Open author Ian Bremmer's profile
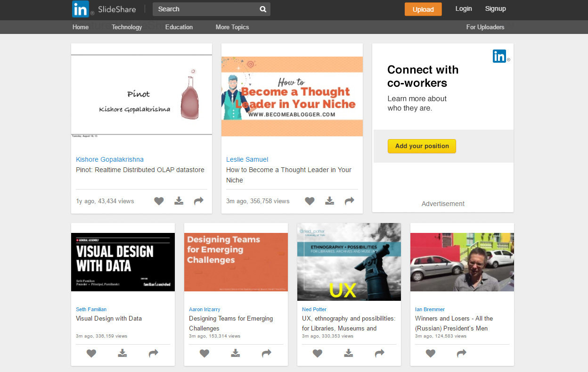The height and width of the screenshot is (372, 588). pos(430,309)
